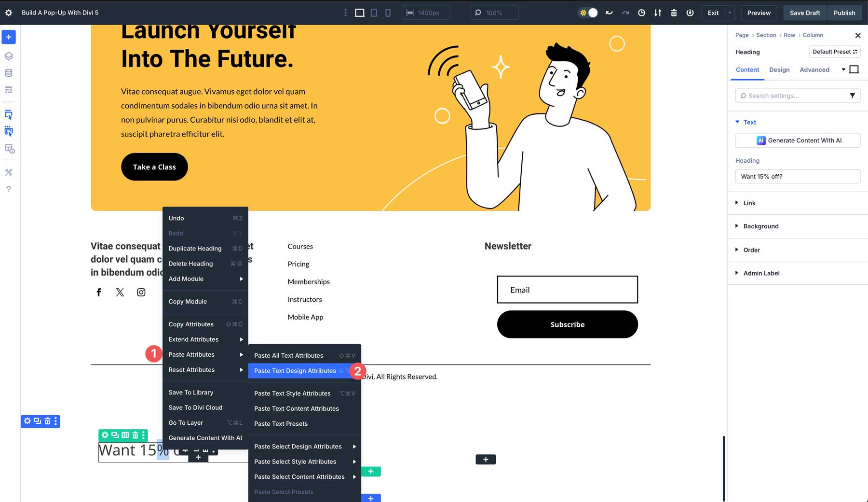Click the redo arrow in the top toolbar
Screen dimensions: 868x502
pyautogui.click(x=625, y=13)
